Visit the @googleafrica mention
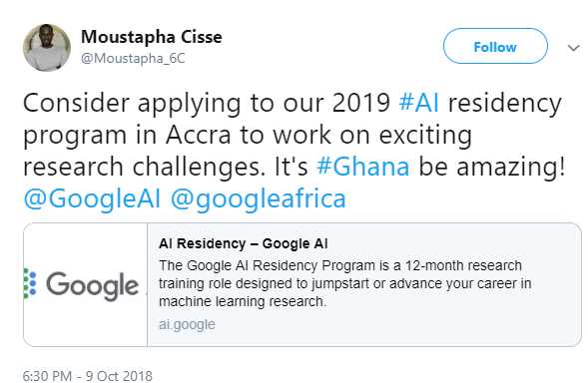Viewport: 588px width, 383px height. click(258, 198)
